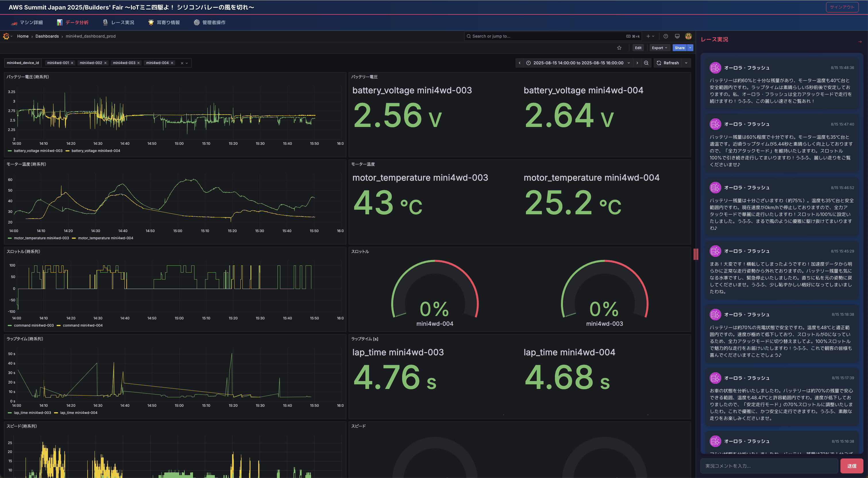Open the refresh interval dropdown arrow

point(686,63)
